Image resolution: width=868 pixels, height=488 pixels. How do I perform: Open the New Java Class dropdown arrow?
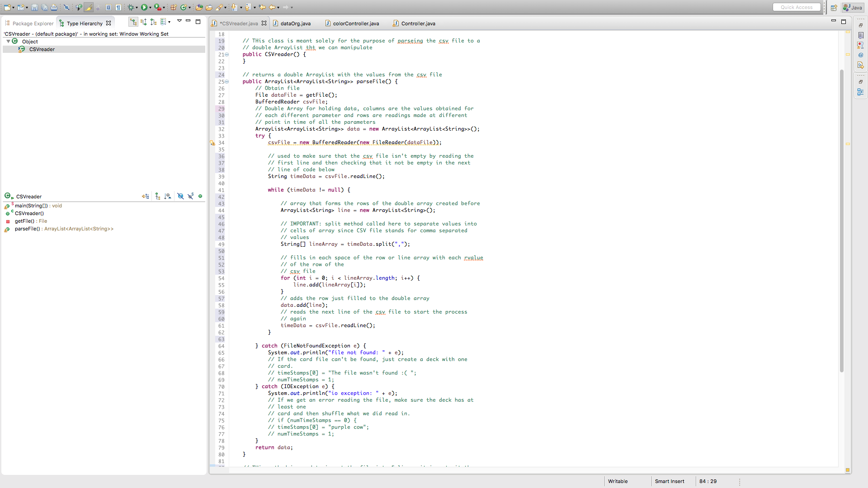coord(189,8)
